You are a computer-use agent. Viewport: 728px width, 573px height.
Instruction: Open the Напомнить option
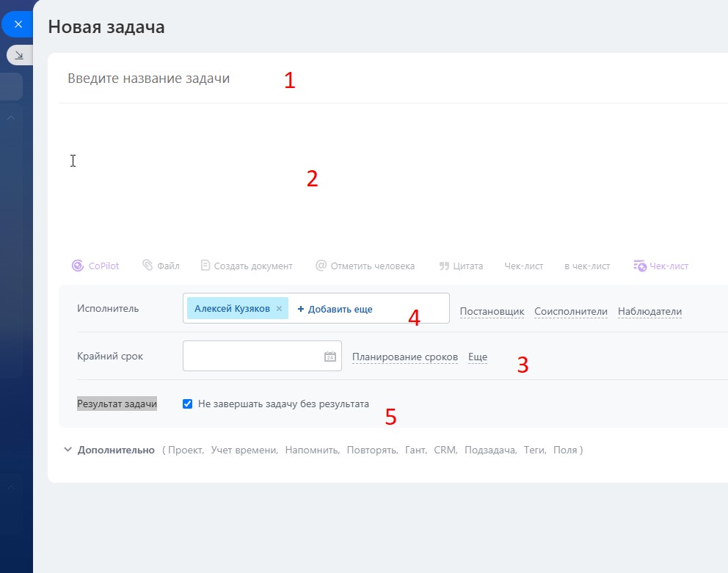click(x=312, y=450)
